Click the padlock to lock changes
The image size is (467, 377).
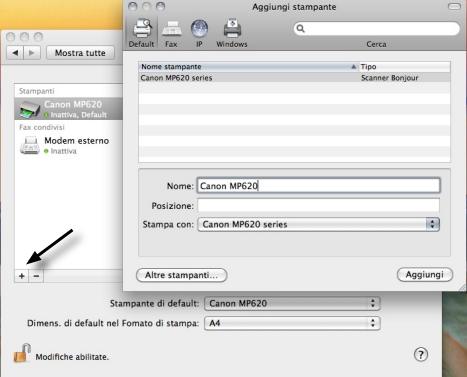click(22, 353)
